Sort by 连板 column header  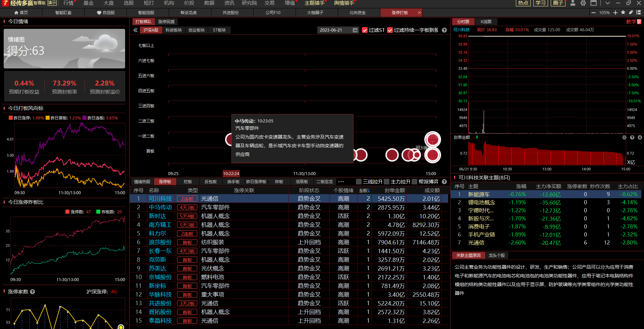coord(364,190)
